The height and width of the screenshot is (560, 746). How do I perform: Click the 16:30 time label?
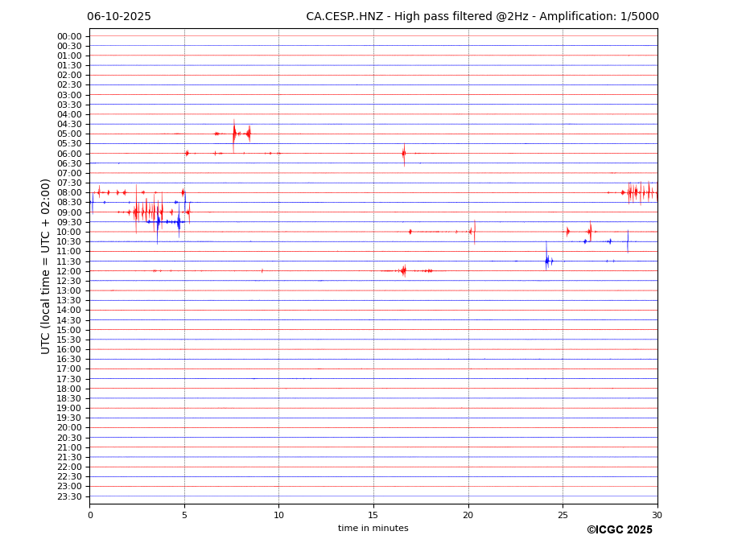(69, 359)
